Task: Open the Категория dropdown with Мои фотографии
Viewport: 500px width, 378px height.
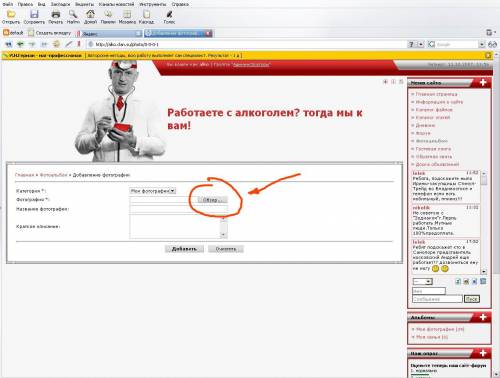Action: click(152, 191)
